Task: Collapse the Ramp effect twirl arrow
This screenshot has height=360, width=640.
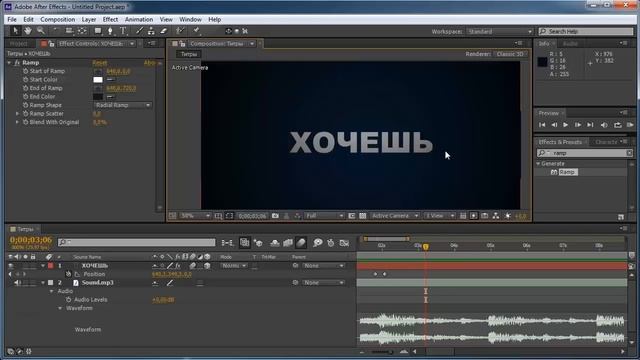Action: click(x=9, y=63)
